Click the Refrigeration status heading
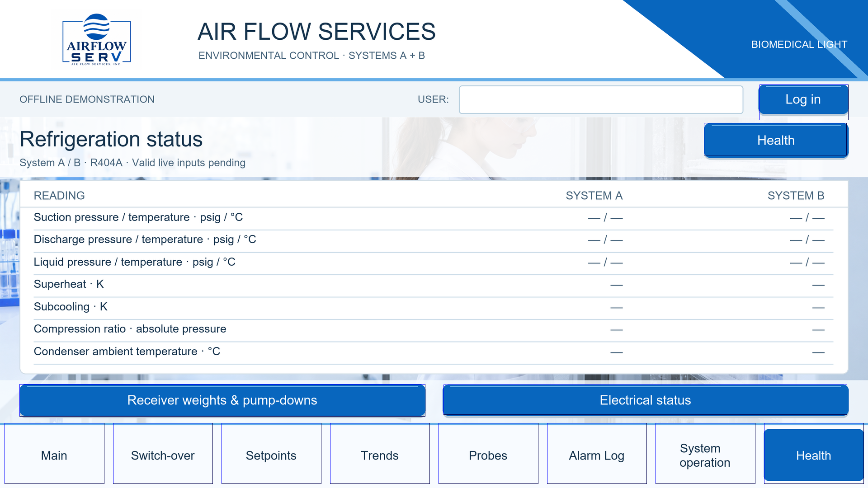868x488 pixels. 111,139
